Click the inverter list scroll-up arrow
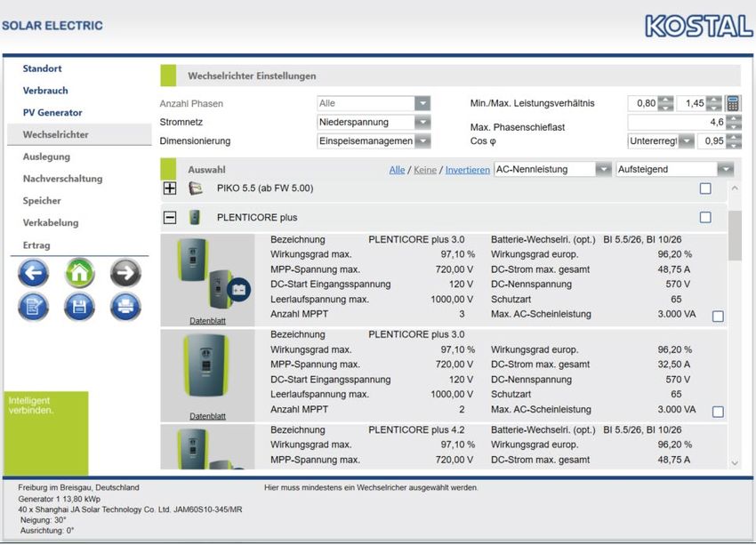The image size is (756, 545). click(x=735, y=188)
